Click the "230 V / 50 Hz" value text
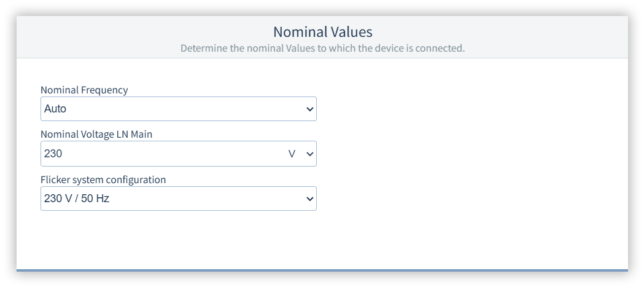The image size is (644, 287). tap(76, 199)
